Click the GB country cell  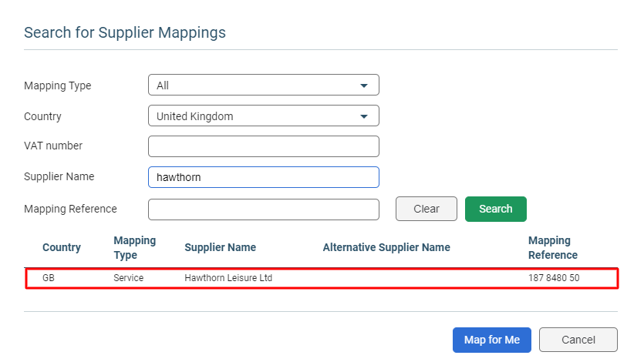49,278
